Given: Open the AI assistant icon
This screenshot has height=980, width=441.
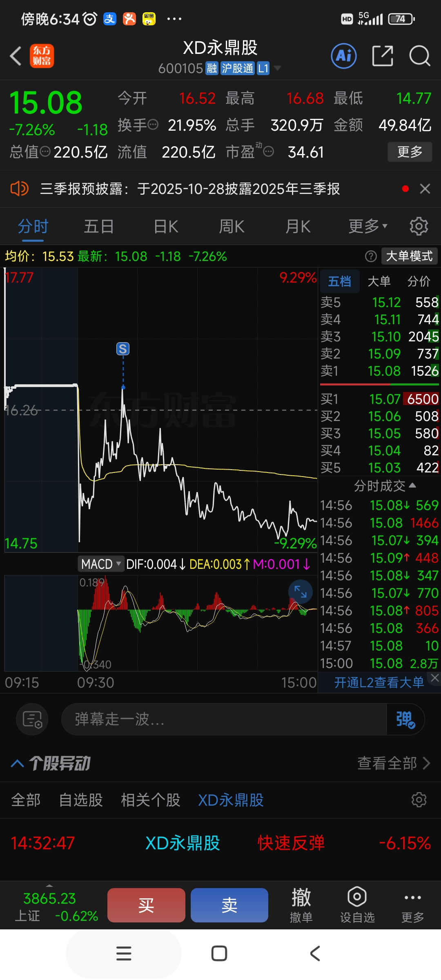Looking at the screenshot, I should (x=344, y=56).
